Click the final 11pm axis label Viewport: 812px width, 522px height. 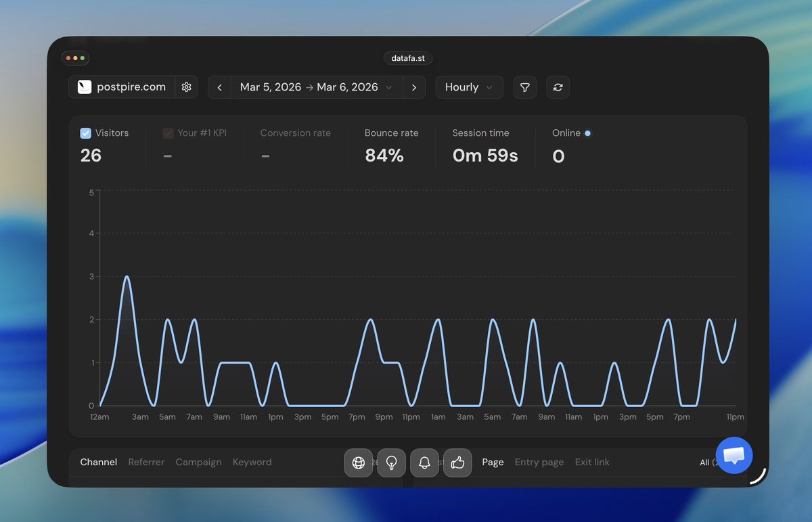click(735, 417)
